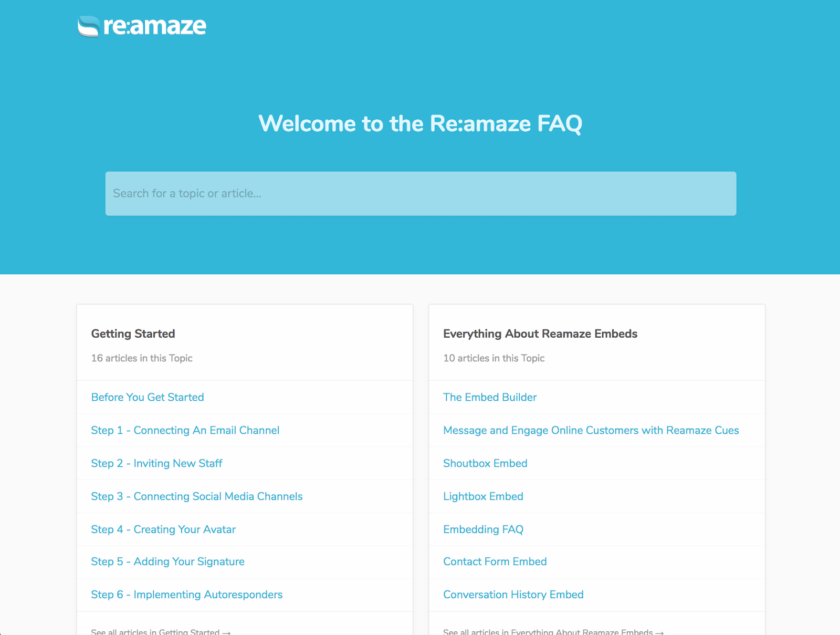Open Step 6 - Implementing Autoresponders
840x635 pixels.
(186, 595)
